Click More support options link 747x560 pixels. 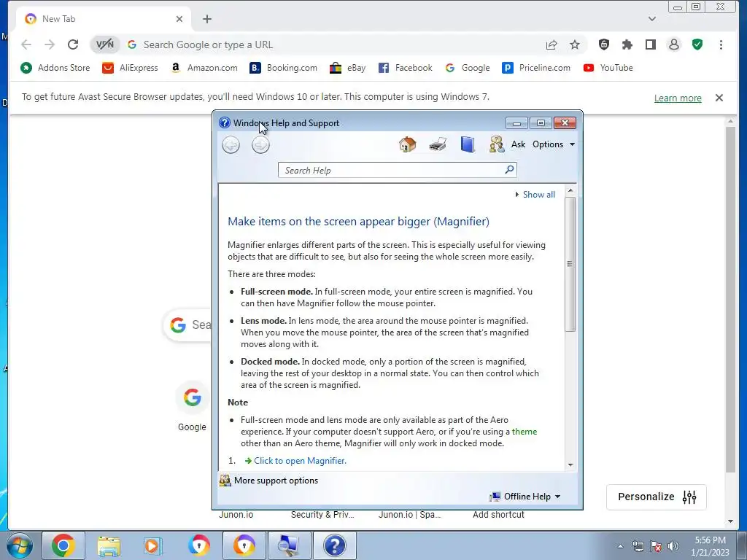[x=276, y=481]
